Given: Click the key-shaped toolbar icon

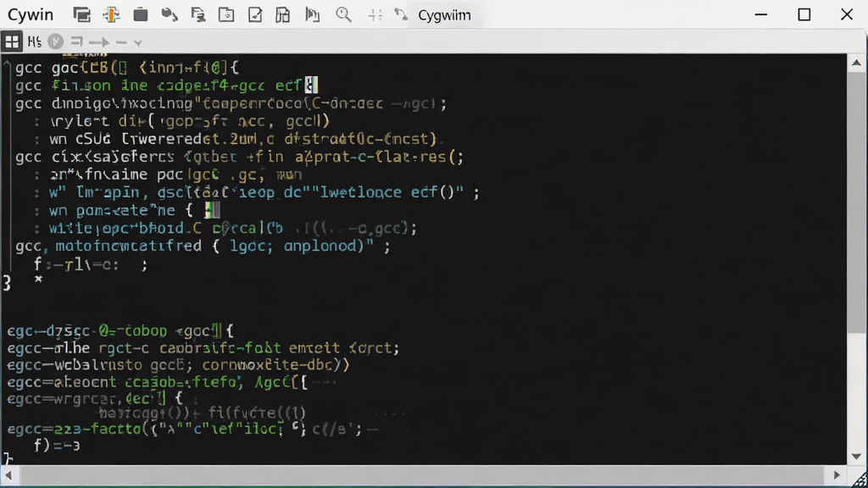Looking at the screenshot, I should pos(170,15).
